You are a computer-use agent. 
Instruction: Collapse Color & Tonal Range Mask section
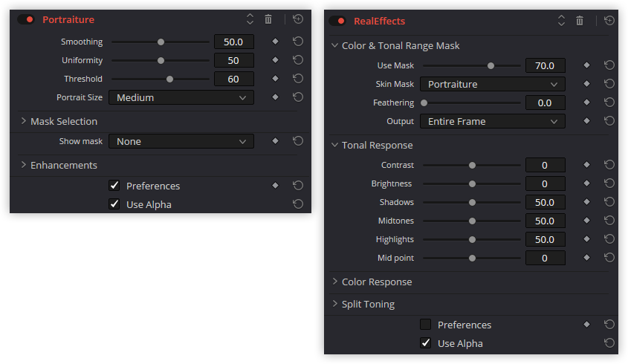click(x=334, y=45)
